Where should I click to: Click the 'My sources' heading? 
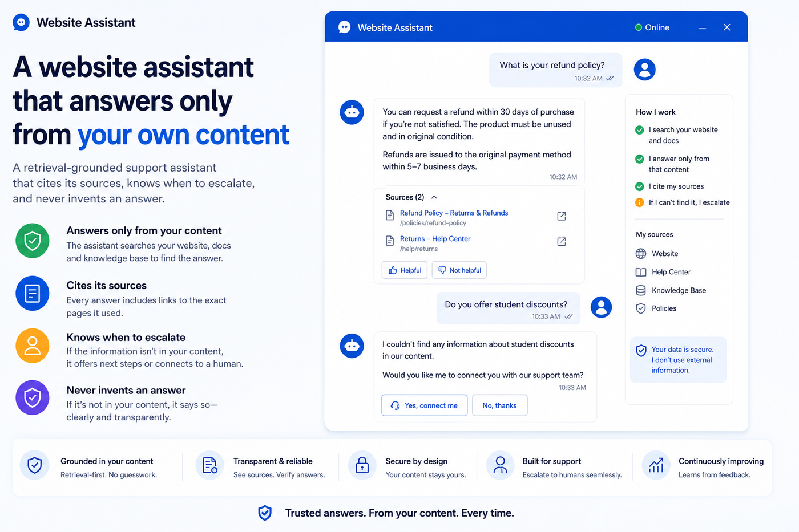click(x=655, y=234)
